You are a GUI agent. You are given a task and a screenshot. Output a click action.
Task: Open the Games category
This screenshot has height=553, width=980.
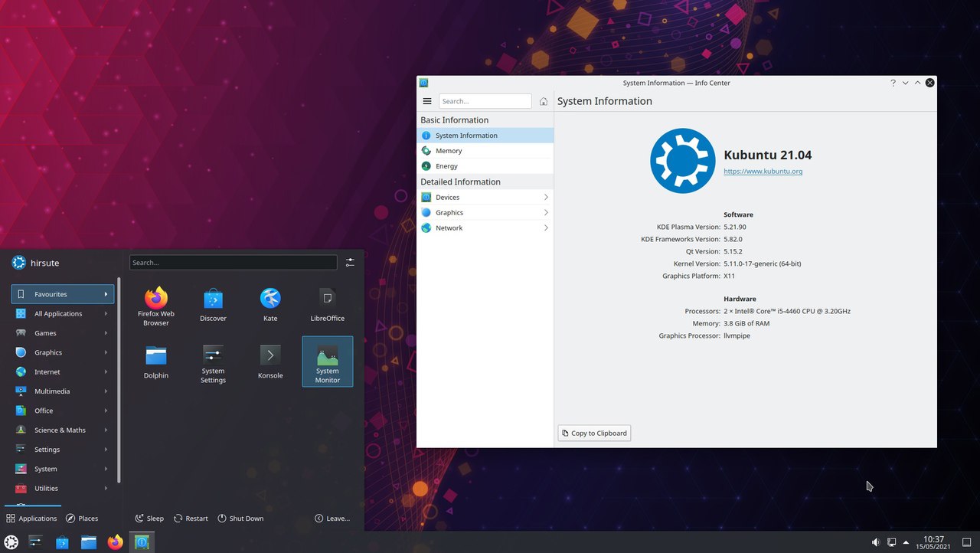(63, 333)
